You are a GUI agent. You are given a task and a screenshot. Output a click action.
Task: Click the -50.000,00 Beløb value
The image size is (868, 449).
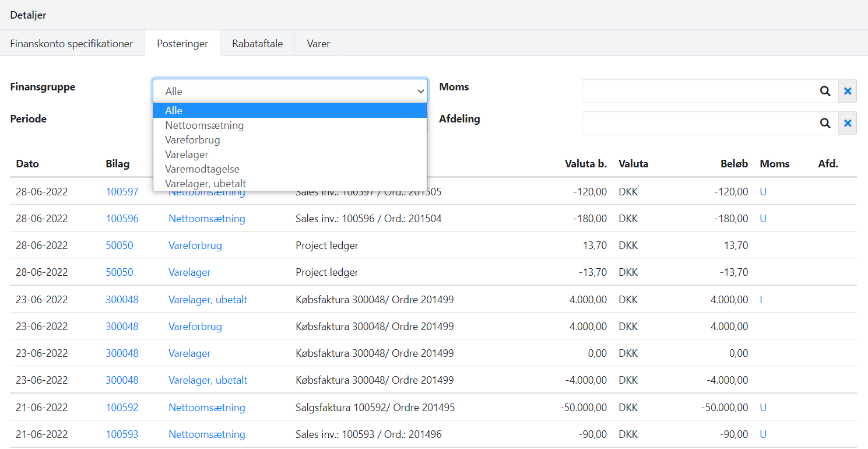point(725,408)
